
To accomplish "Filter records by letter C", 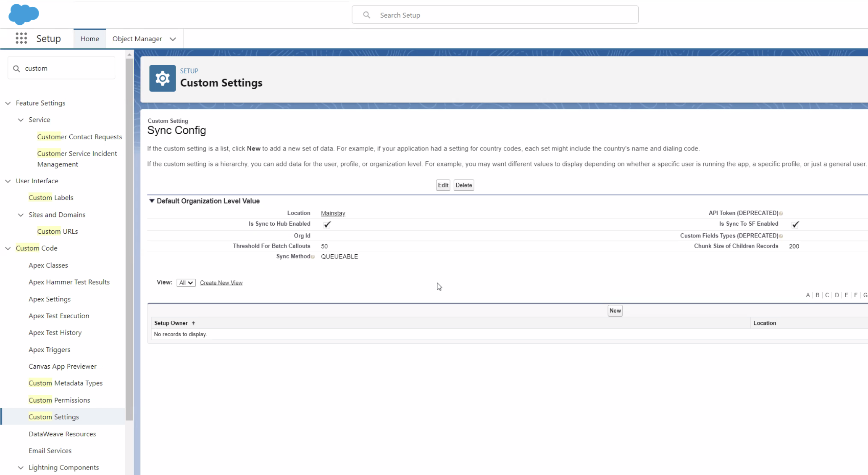I will 827,295.
